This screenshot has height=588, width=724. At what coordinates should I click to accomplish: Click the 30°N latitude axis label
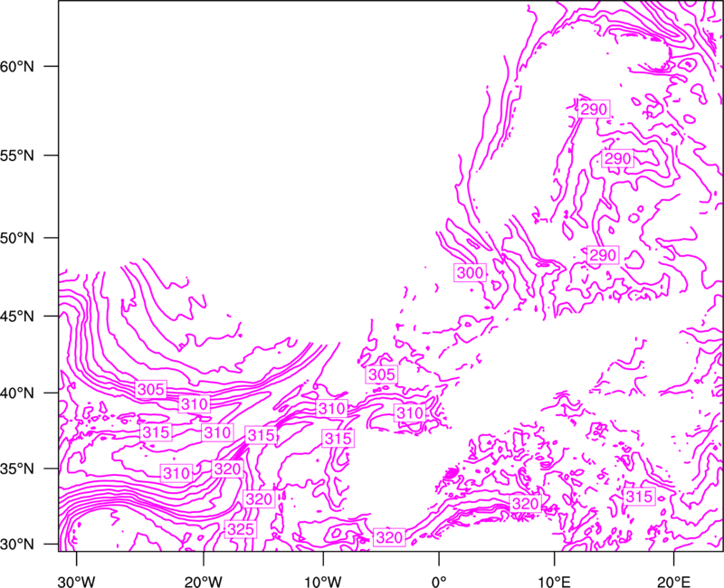tap(17, 545)
